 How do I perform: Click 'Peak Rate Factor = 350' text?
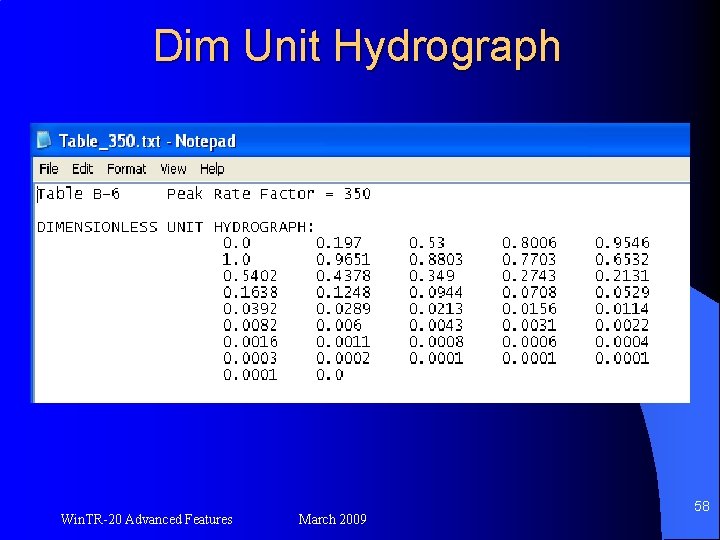[269, 194]
